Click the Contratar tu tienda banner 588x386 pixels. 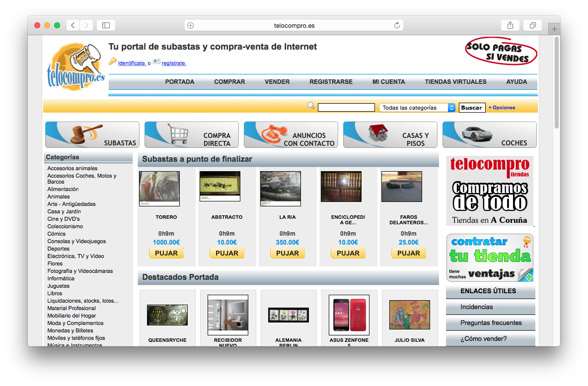coord(490,258)
